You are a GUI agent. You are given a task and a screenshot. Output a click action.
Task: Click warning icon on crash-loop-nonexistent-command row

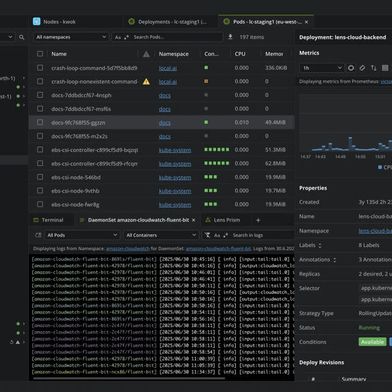pyautogui.click(x=146, y=82)
